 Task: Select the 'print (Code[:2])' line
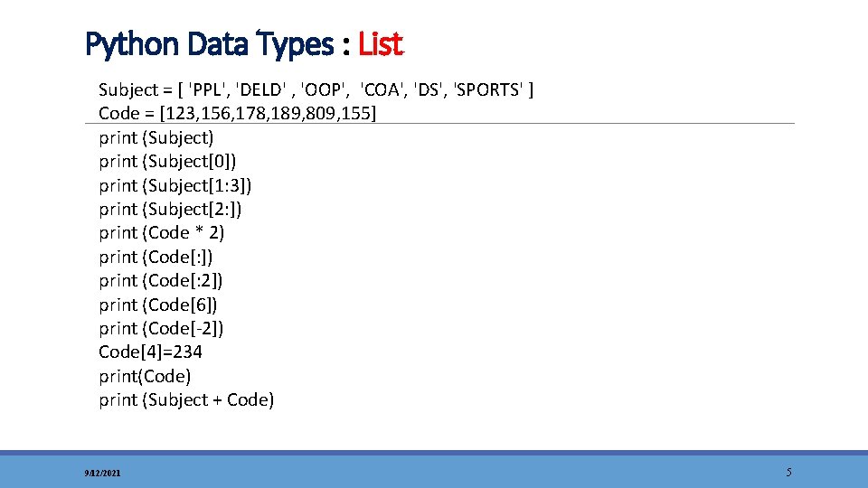coord(161,281)
